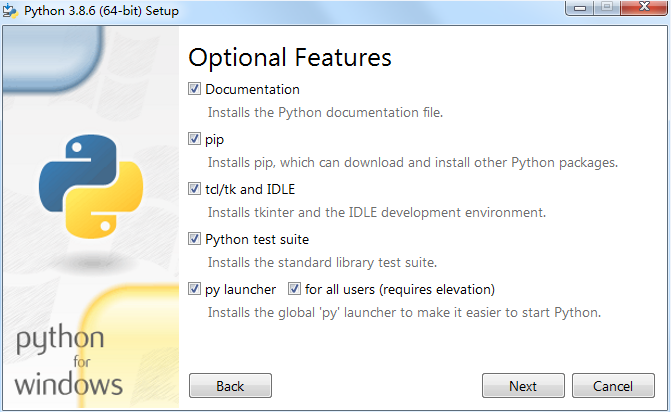
Task: Cancel the Python installation
Action: [x=613, y=386]
